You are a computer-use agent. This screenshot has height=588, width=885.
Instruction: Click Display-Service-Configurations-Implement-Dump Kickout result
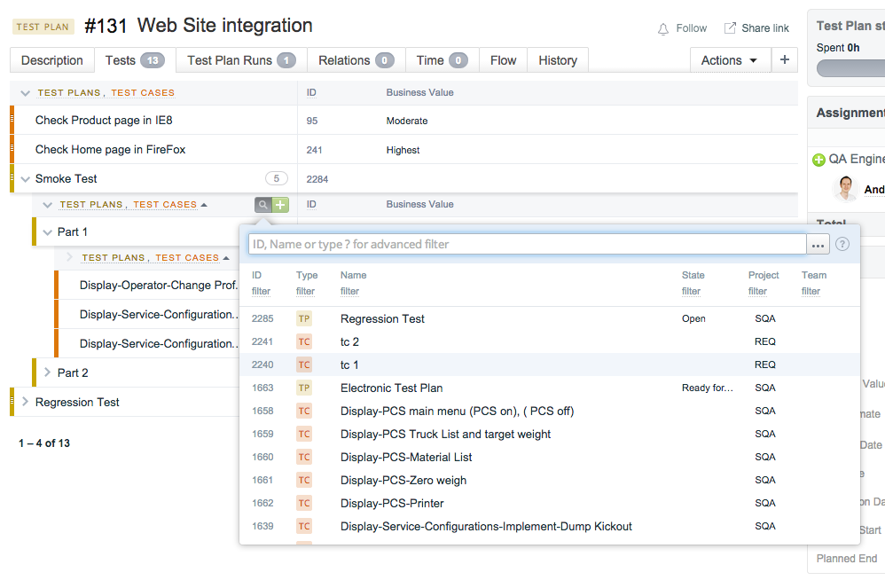tap(486, 527)
